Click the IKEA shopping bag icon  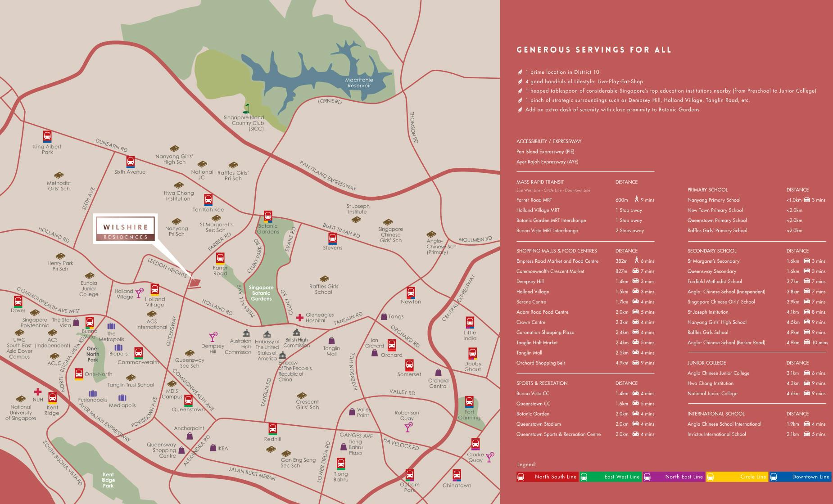[213, 448]
